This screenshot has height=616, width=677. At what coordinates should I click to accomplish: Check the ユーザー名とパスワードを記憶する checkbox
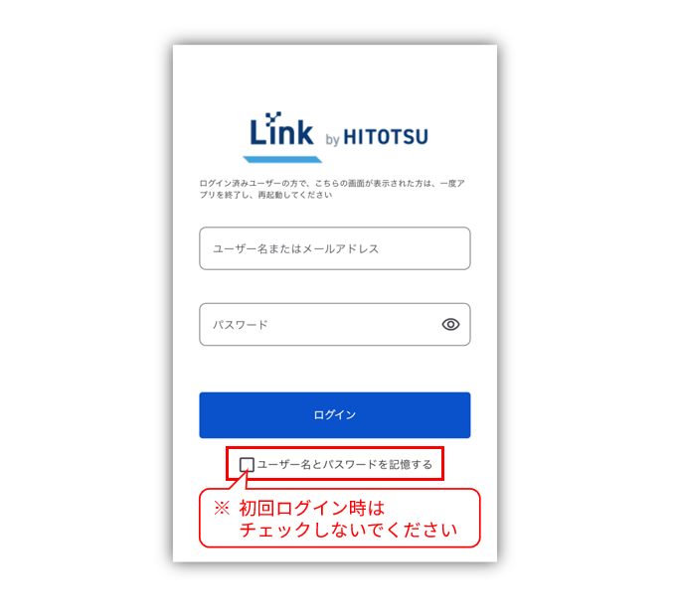[x=247, y=465]
